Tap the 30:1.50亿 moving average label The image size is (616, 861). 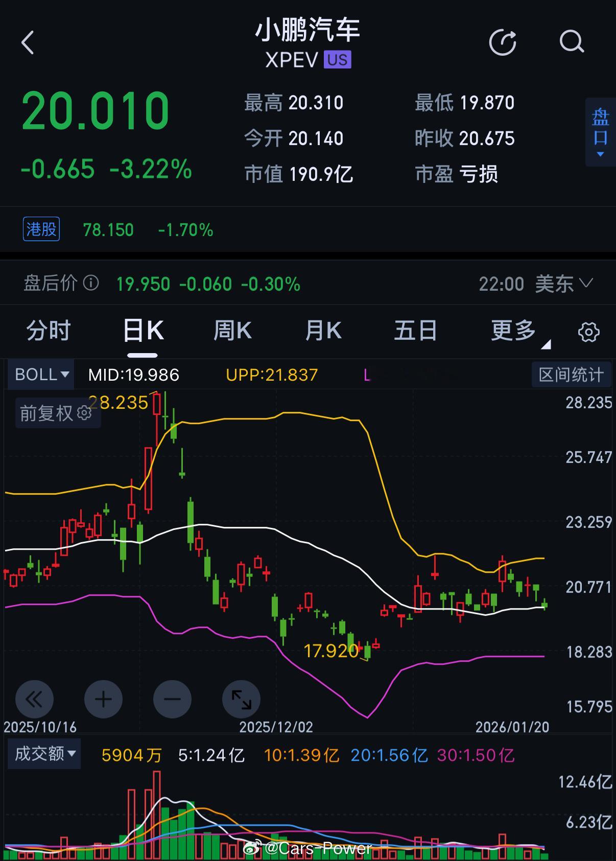[x=476, y=755]
